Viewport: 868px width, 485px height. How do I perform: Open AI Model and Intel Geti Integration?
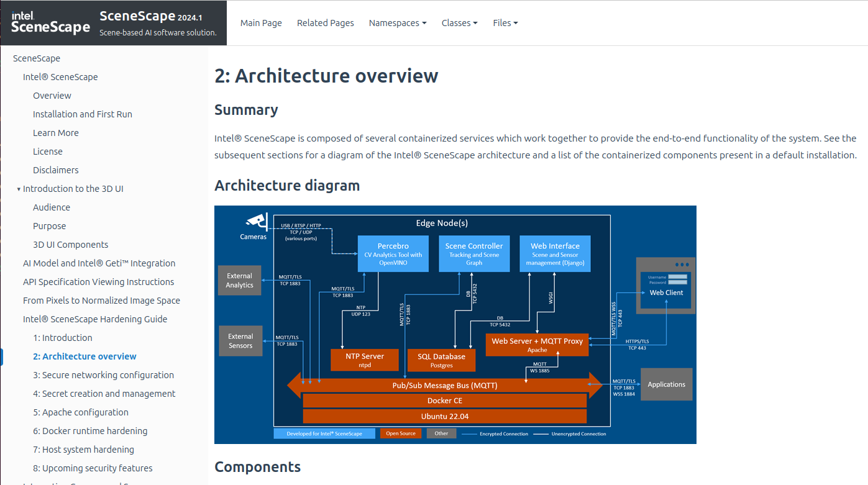point(99,263)
